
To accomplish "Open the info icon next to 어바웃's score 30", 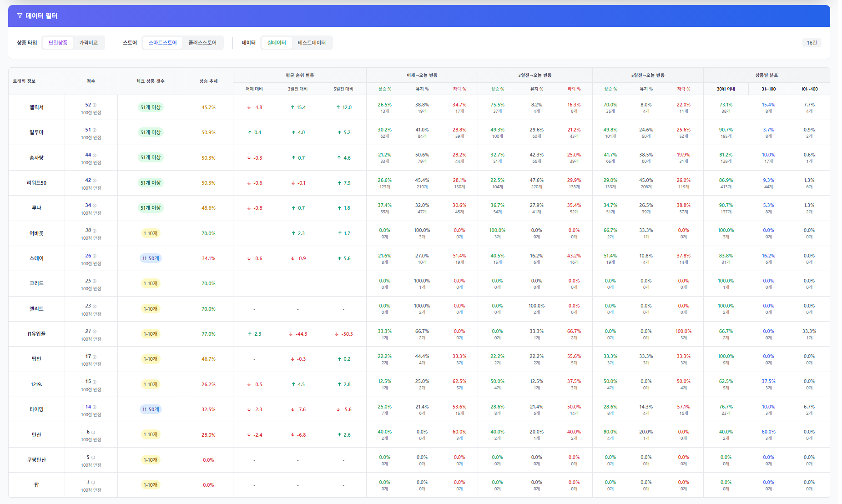I will pos(95,231).
